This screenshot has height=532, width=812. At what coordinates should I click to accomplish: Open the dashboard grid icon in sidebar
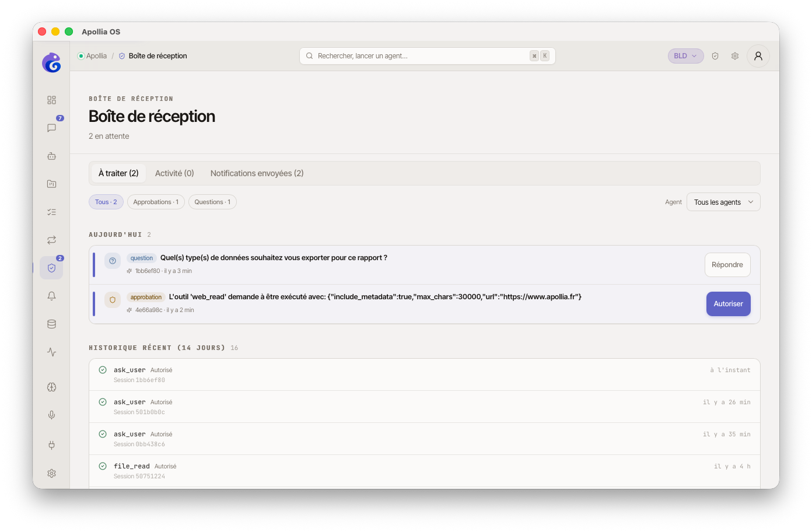(51, 100)
